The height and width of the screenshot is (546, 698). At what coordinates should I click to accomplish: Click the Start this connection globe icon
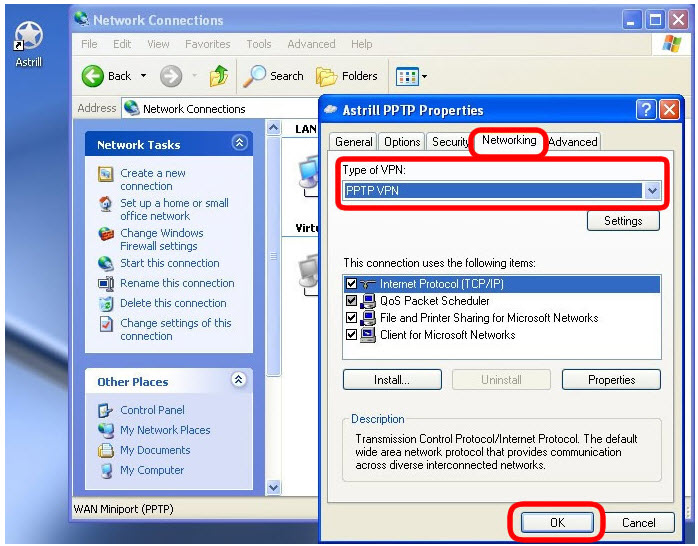pos(106,263)
